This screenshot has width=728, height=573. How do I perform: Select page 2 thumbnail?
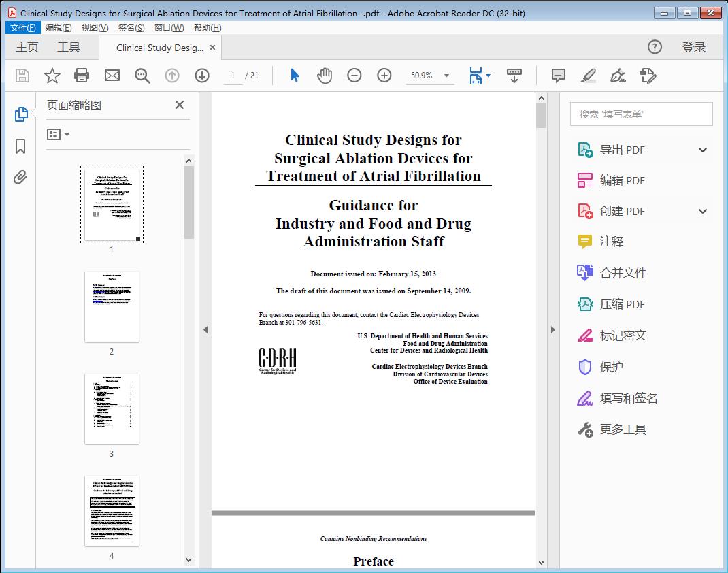click(112, 308)
